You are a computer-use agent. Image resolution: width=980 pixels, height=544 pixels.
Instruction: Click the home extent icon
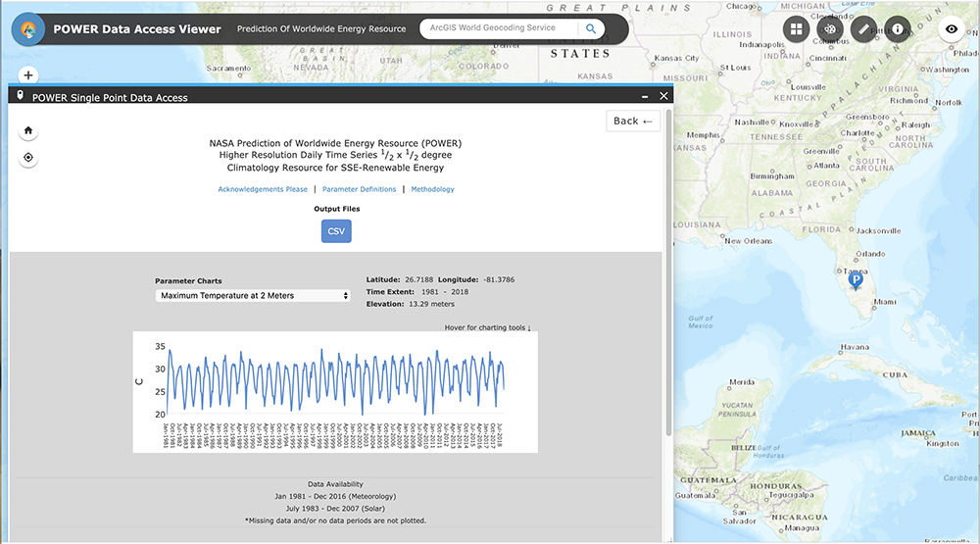point(28,130)
